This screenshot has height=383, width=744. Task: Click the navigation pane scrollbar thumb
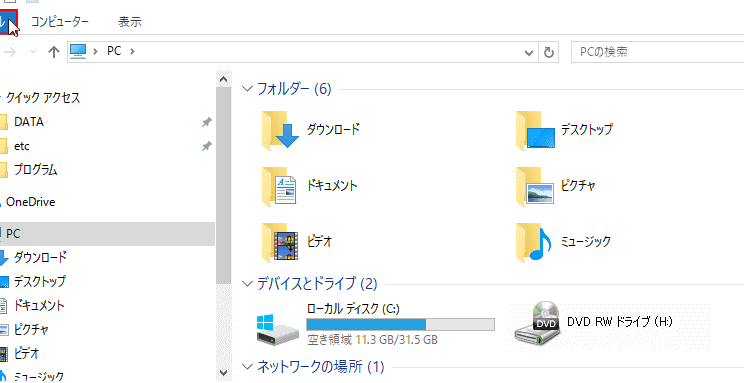pos(223,186)
